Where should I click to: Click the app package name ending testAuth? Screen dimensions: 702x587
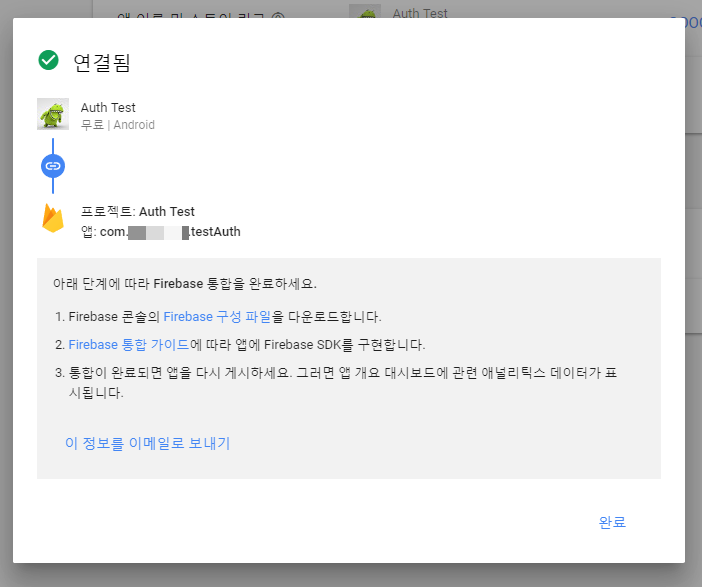coord(161,232)
